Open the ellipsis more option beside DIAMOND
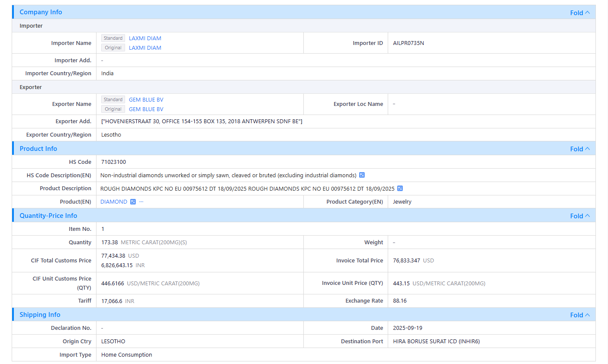Viewport: 608px width, 364px height. (x=142, y=202)
